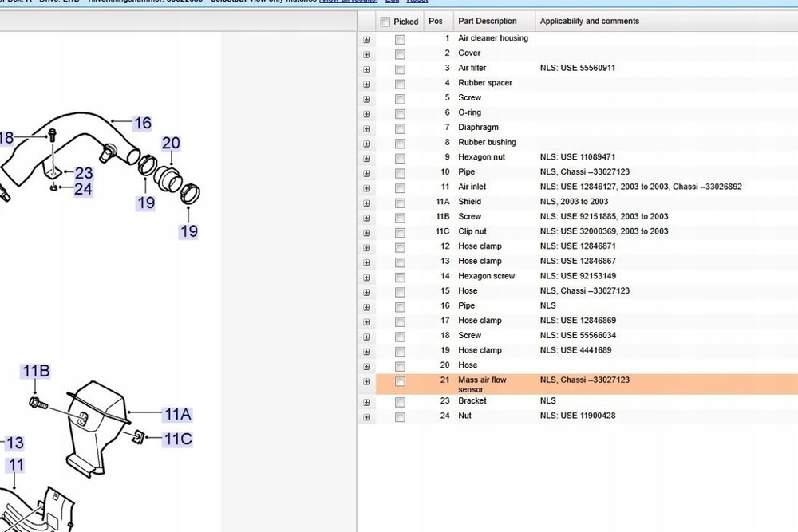Click diagram callout 24
Screen dimensions: 798x532
tap(84, 189)
